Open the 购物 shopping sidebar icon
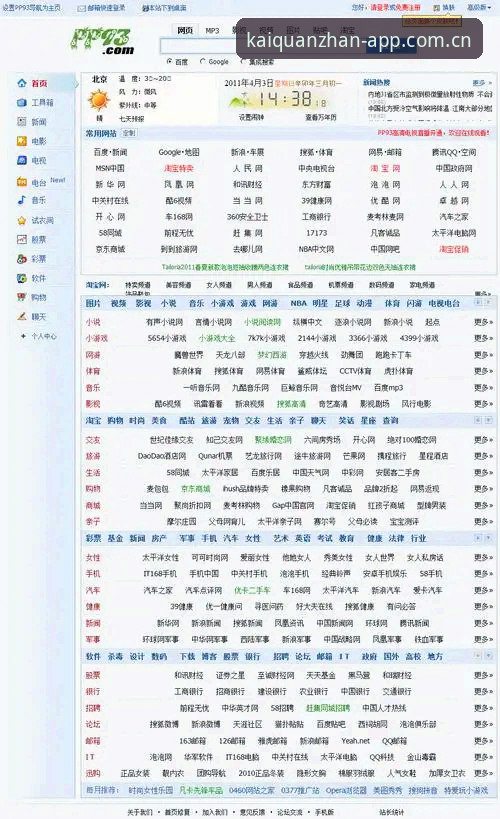The image size is (500, 819). [22, 297]
